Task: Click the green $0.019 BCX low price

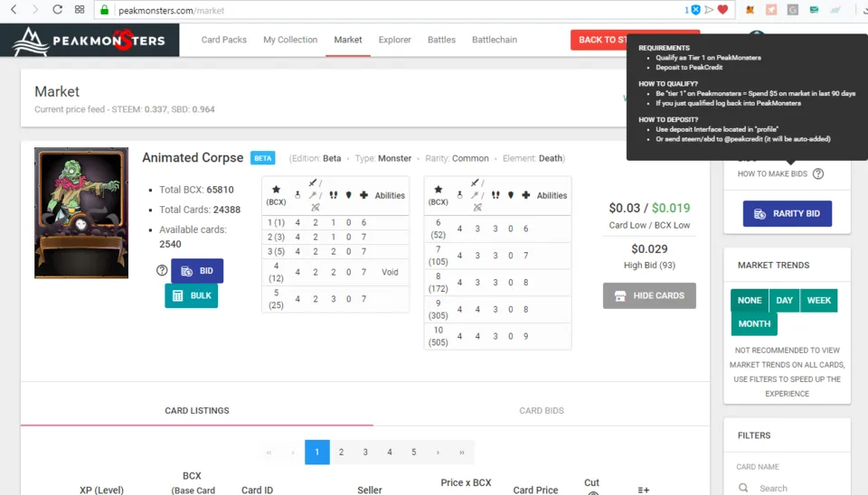Action: 671,208
